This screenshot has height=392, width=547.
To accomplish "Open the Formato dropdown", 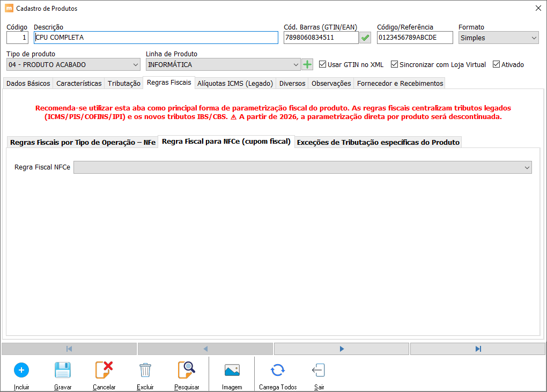I will (x=498, y=38).
